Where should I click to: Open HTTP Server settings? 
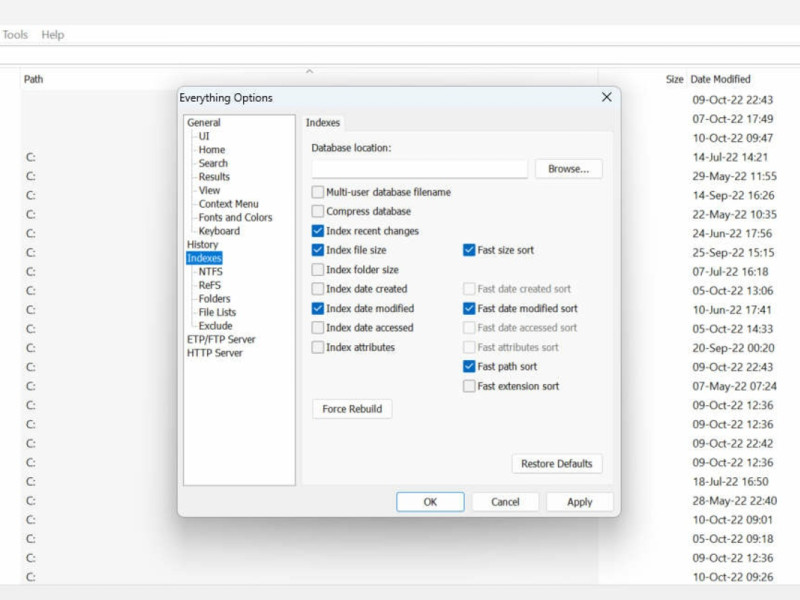point(214,353)
